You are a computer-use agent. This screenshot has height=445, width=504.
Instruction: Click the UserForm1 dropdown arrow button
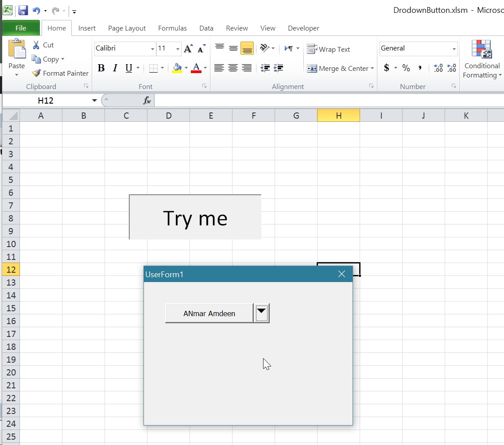262,313
